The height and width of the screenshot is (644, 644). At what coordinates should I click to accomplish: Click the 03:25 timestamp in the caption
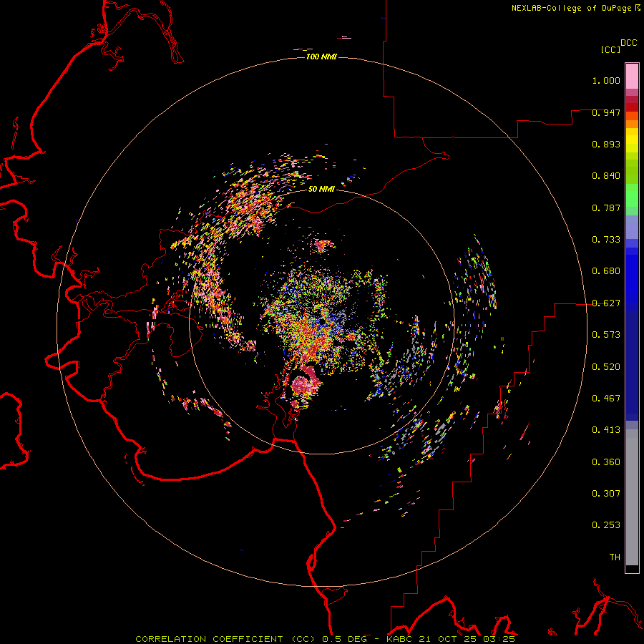pos(499,639)
